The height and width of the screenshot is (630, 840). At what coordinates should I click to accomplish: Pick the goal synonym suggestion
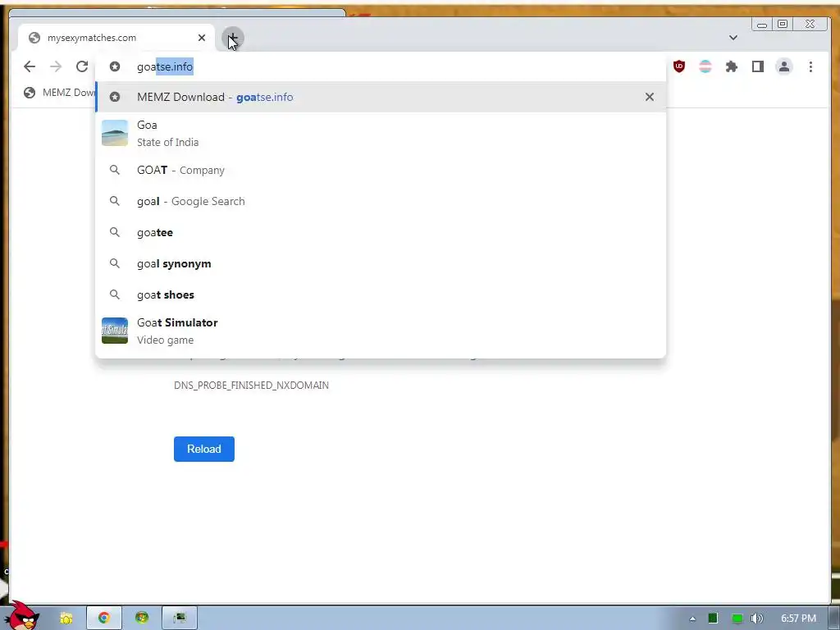[381, 263]
